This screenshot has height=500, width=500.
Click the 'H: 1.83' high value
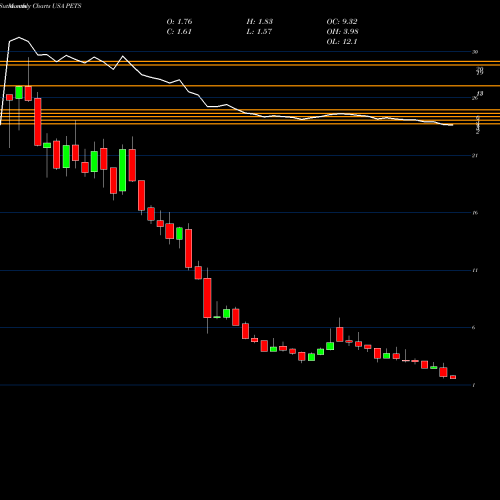tap(260, 22)
